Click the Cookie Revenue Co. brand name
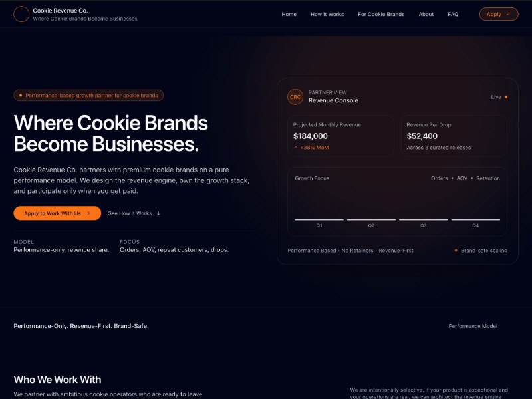Image resolution: width=532 pixels, height=399 pixels. pyautogui.click(x=61, y=11)
